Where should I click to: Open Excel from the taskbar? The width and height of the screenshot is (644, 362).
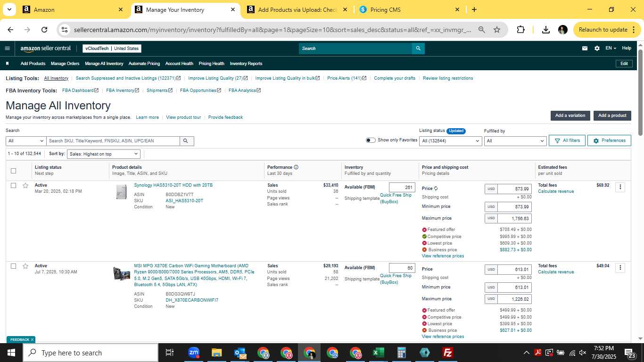tap(378, 353)
